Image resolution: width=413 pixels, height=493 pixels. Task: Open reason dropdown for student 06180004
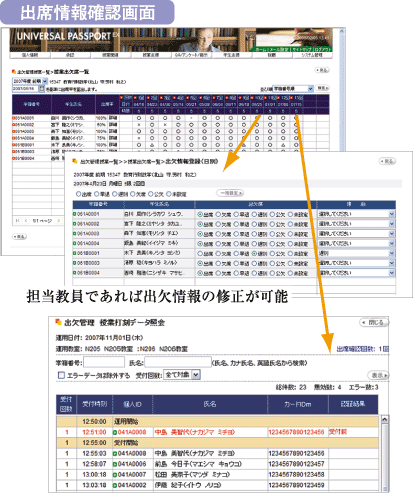pyautogui.click(x=356, y=273)
